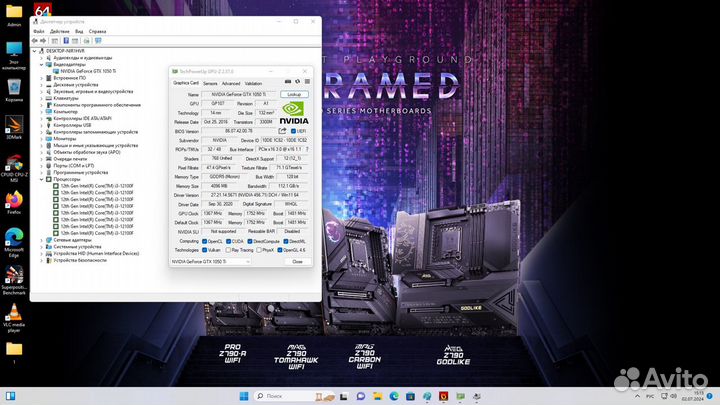Click the BIOS export share icon in GPU-Z
720x405 pixels.
(x=282, y=131)
